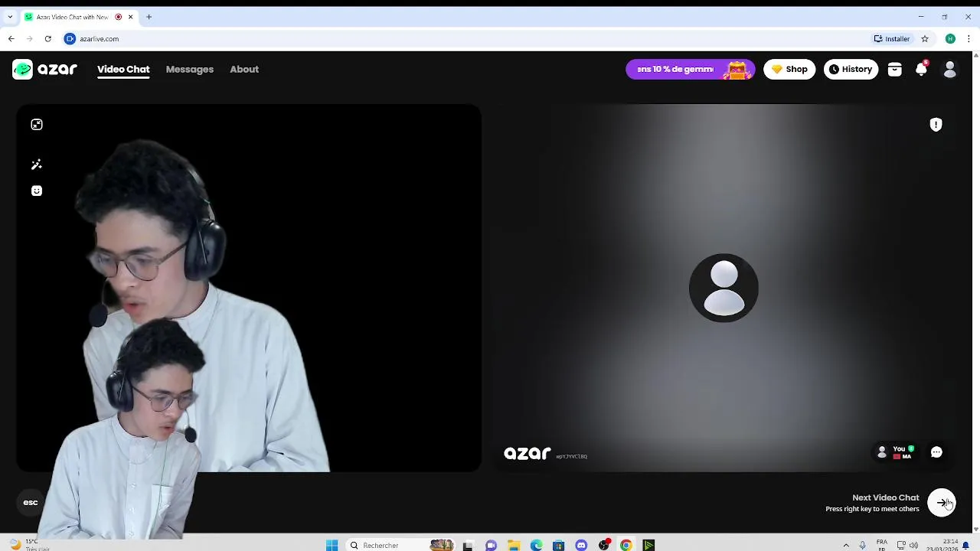The height and width of the screenshot is (551, 980).
Task: Open the Chrome three-dot menu
Action: (x=969, y=39)
